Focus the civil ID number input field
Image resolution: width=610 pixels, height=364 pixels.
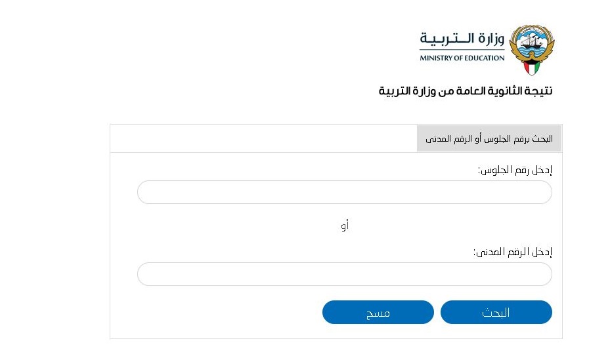tap(344, 274)
